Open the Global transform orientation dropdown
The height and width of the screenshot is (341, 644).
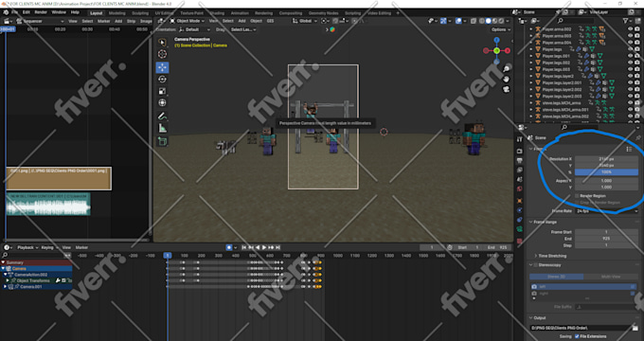click(305, 21)
